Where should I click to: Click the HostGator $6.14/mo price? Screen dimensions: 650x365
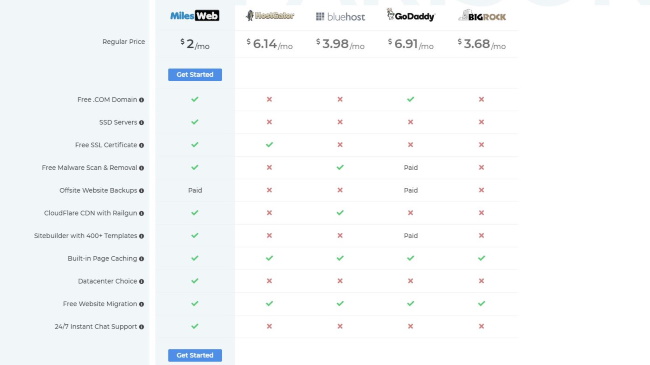tap(269, 44)
